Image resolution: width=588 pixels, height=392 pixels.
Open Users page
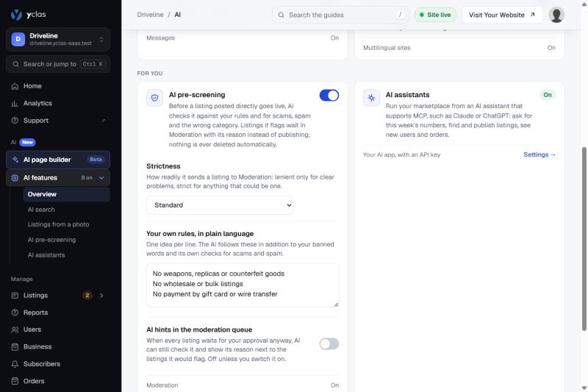click(x=58, y=329)
